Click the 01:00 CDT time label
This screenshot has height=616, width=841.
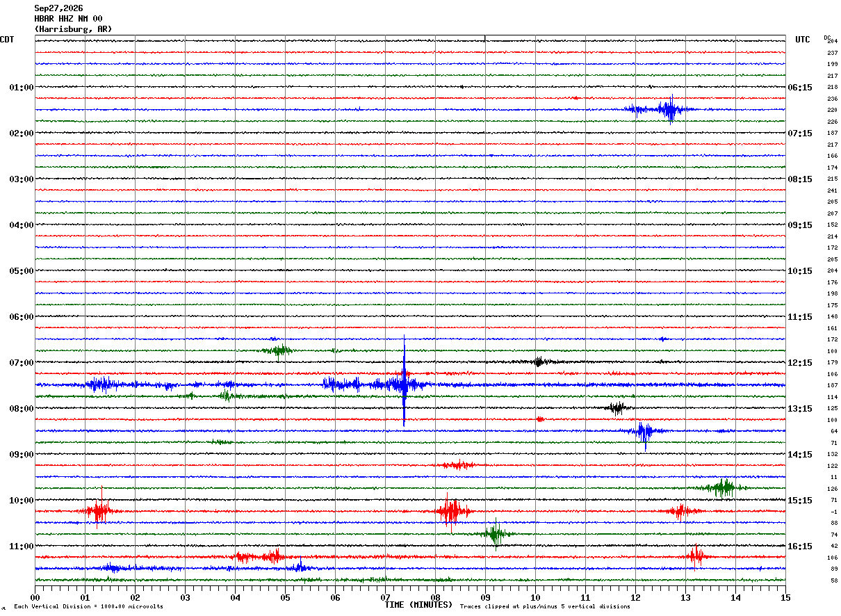click(22, 88)
